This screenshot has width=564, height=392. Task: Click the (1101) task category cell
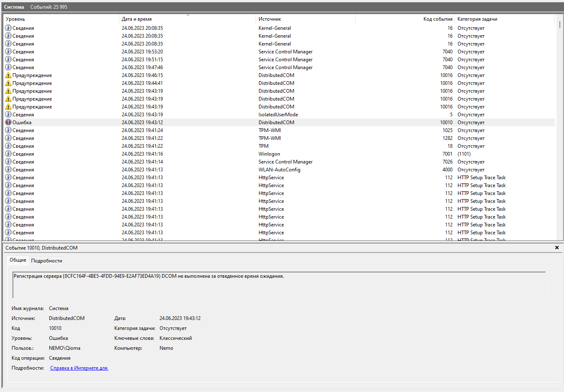pos(464,154)
